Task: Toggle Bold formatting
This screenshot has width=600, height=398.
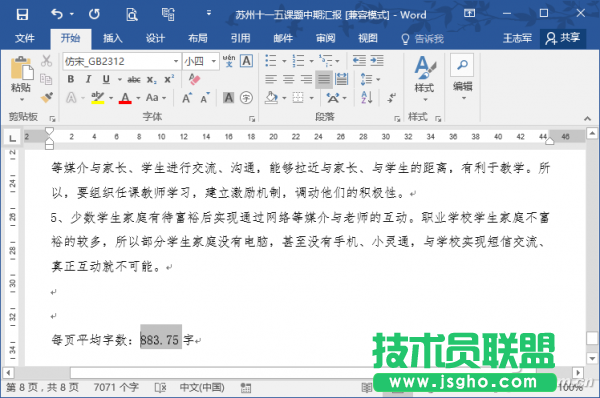Action: (x=71, y=79)
